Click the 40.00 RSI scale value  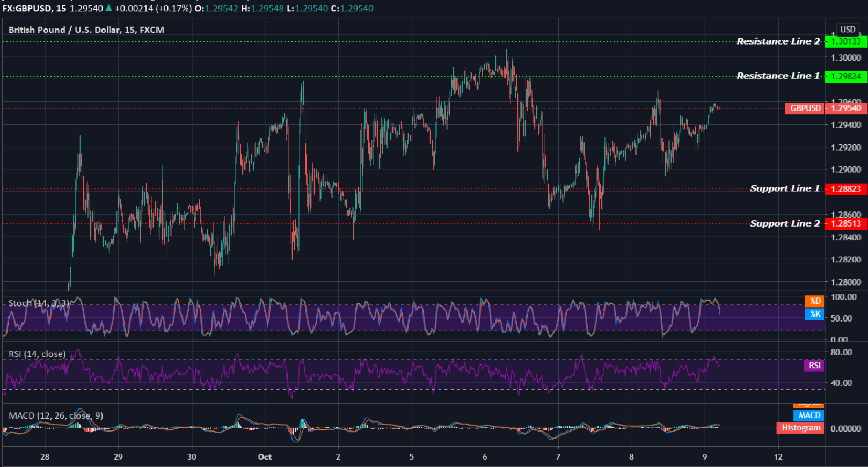coord(841,383)
